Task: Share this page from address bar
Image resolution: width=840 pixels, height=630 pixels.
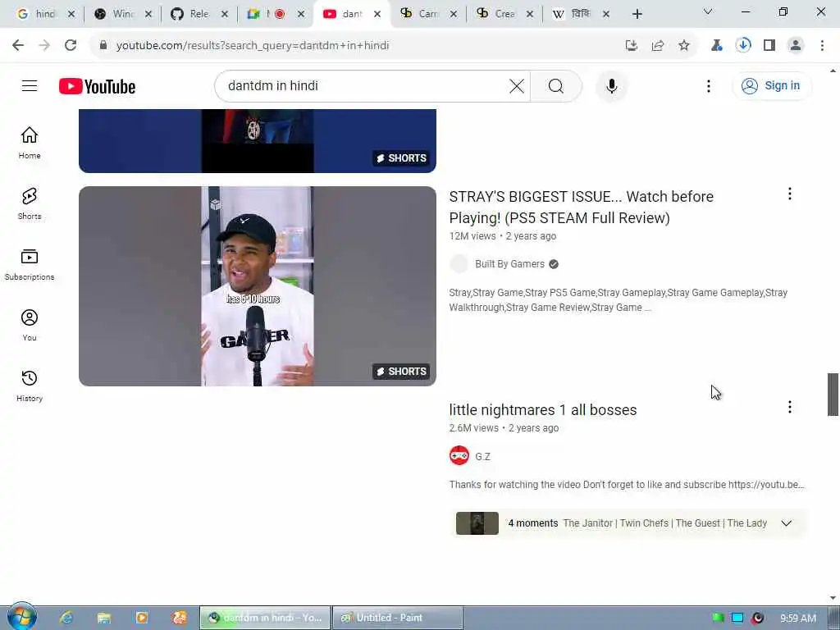Action: (x=657, y=46)
